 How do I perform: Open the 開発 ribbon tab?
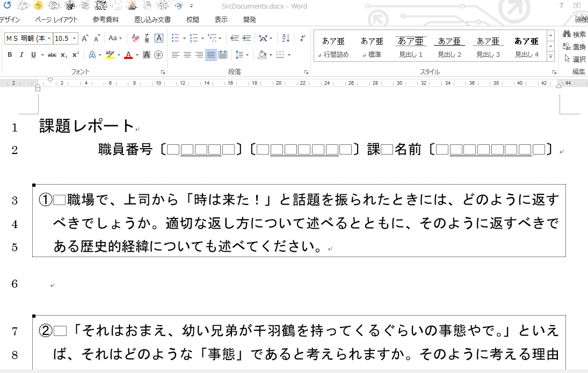pos(248,19)
